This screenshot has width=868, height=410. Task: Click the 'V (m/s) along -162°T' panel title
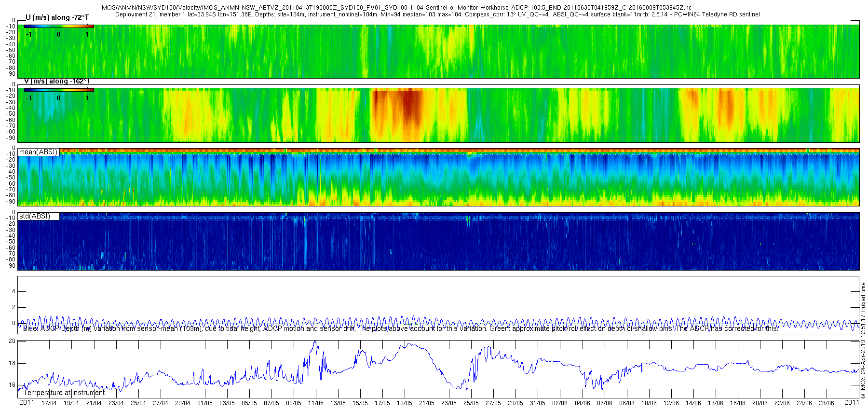tap(56, 81)
